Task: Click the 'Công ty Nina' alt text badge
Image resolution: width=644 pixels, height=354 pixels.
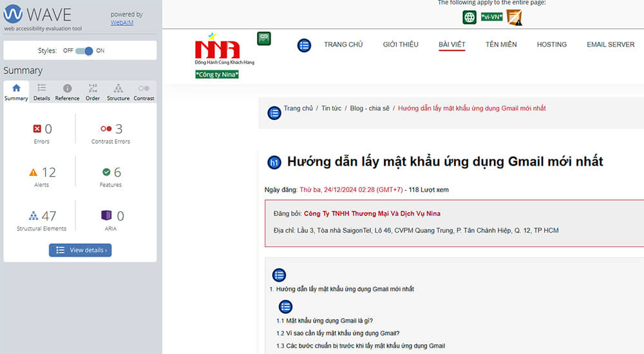Action: (x=217, y=74)
